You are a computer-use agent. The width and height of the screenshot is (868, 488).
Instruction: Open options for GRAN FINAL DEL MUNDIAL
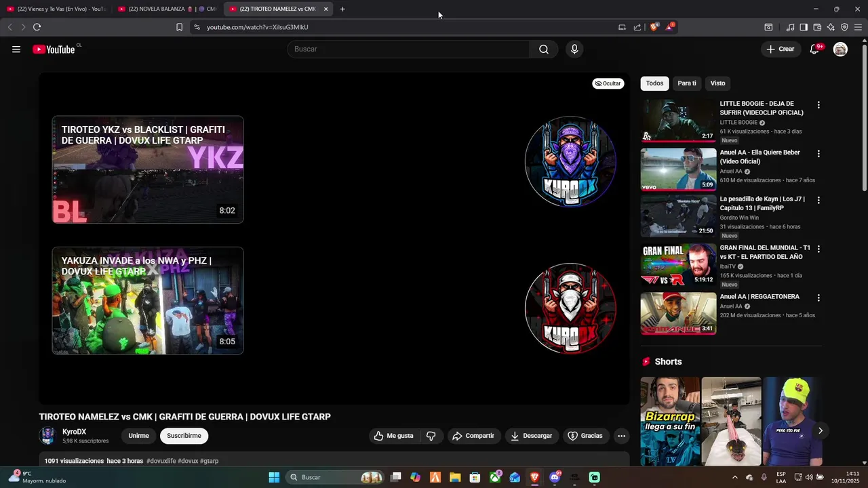click(x=818, y=249)
